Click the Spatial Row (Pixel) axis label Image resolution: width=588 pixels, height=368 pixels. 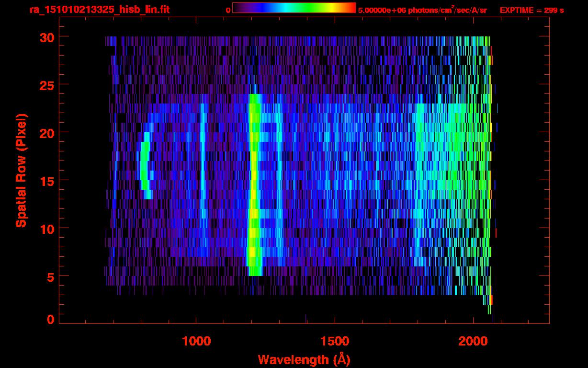click(x=21, y=170)
